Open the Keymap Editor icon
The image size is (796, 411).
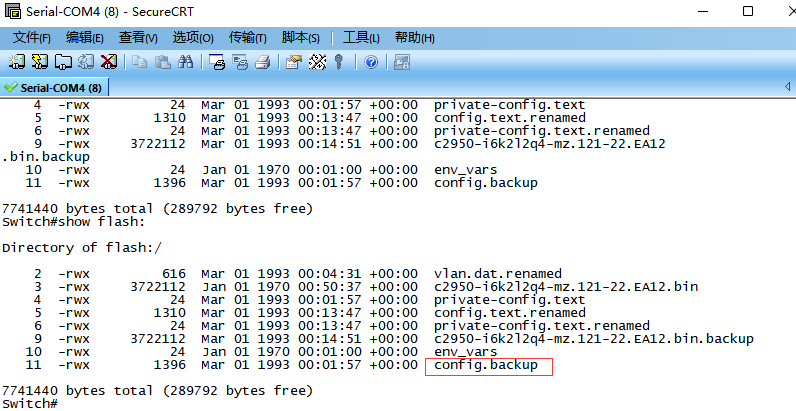(x=317, y=62)
